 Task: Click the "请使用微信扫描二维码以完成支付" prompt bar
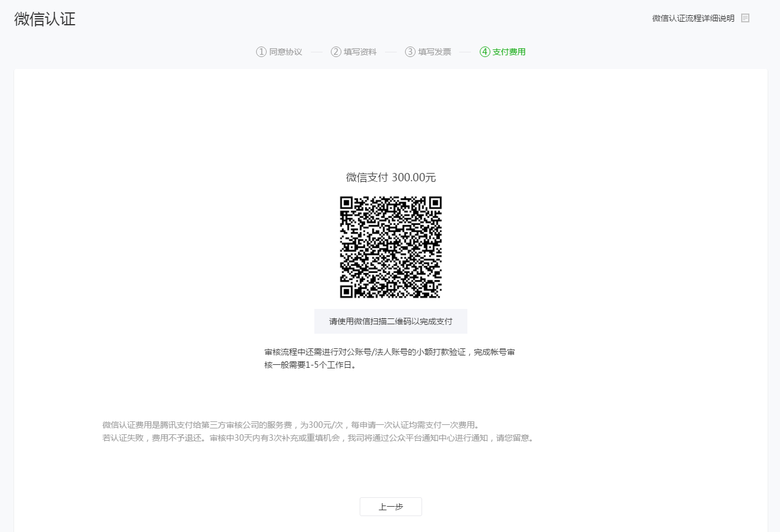coord(390,321)
